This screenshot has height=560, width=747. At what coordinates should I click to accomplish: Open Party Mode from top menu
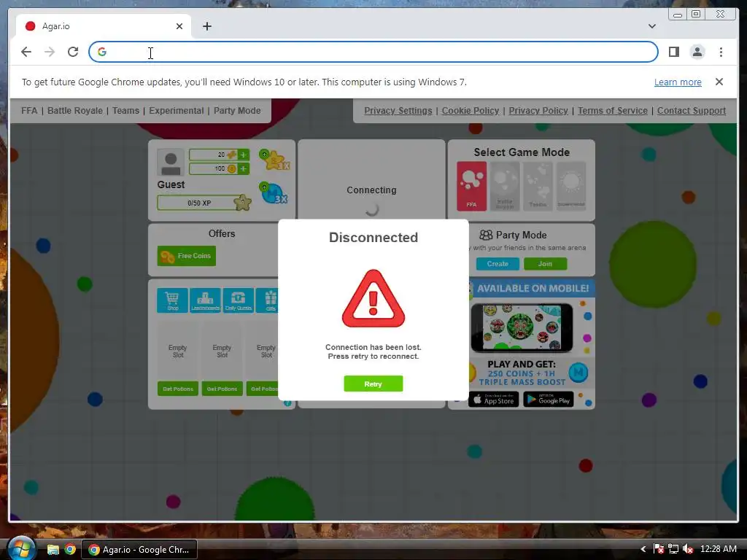[x=237, y=111]
